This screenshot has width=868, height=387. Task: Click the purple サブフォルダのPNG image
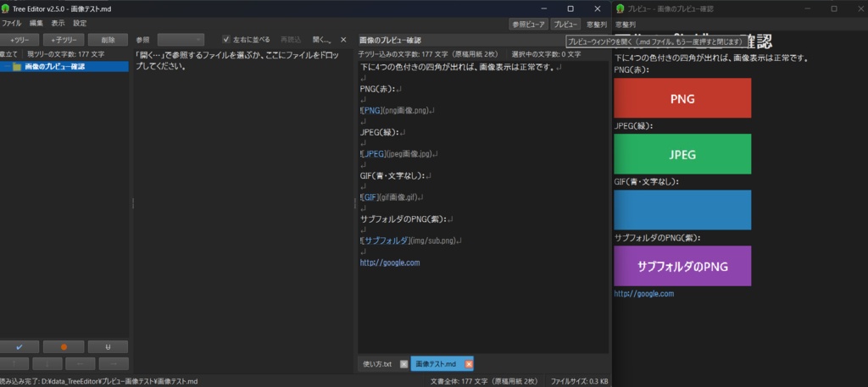click(x=682, y=266)
